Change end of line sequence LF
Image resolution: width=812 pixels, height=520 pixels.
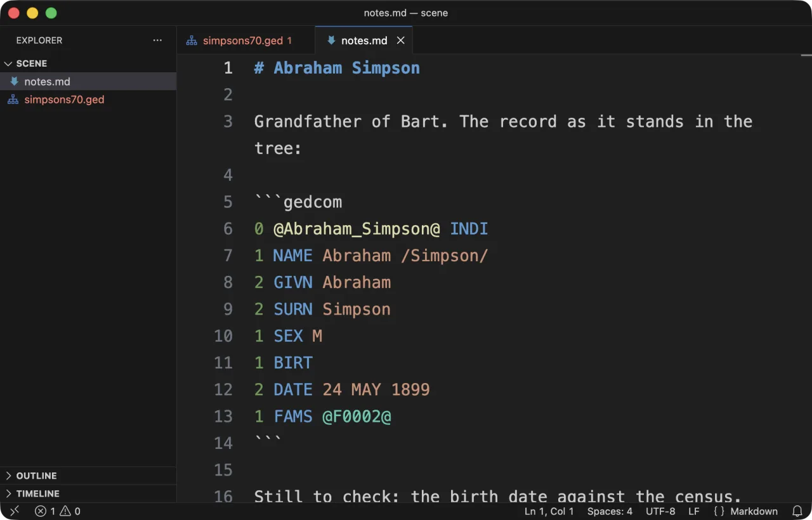tap(694, 511)
